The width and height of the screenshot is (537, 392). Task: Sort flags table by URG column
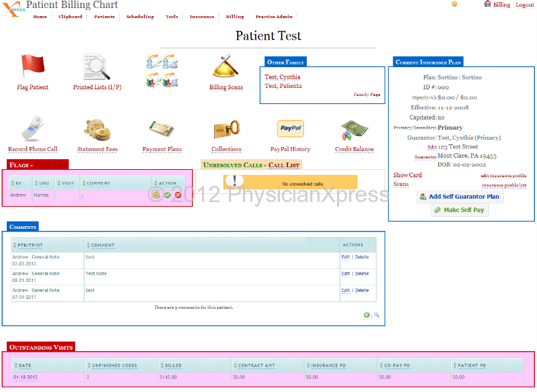pyautogui.click(x=44, y=183)
